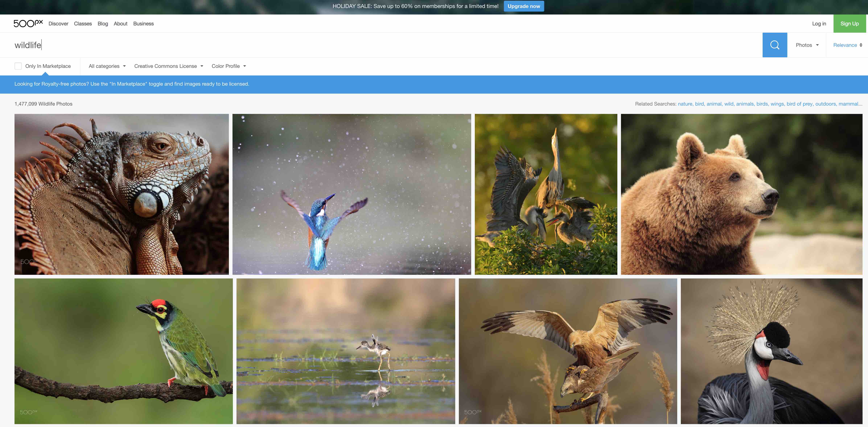This screenshot has width=868, height=427.
Task: Click the bird related search link
Action: pyautogui.click(x=700, y=104)
